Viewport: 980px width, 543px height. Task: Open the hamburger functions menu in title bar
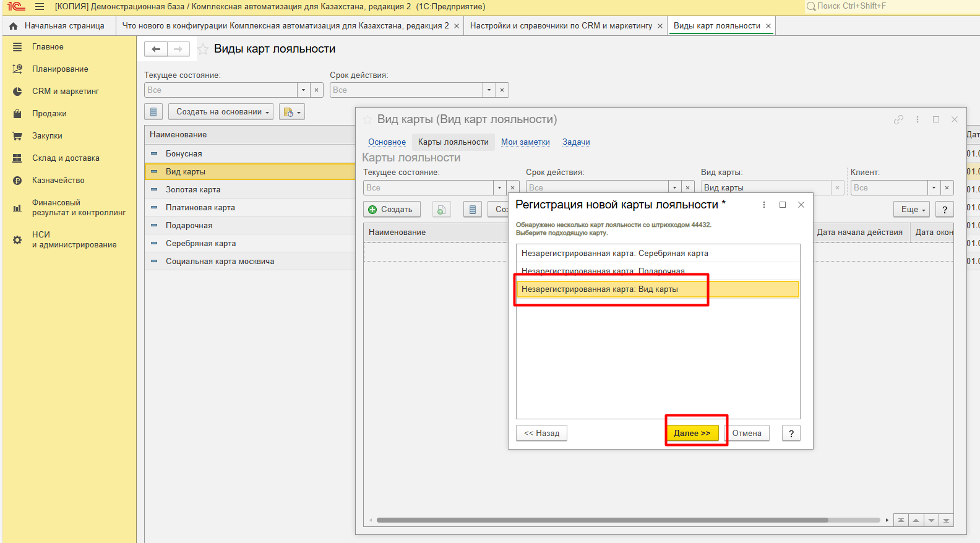pos(40,7)
